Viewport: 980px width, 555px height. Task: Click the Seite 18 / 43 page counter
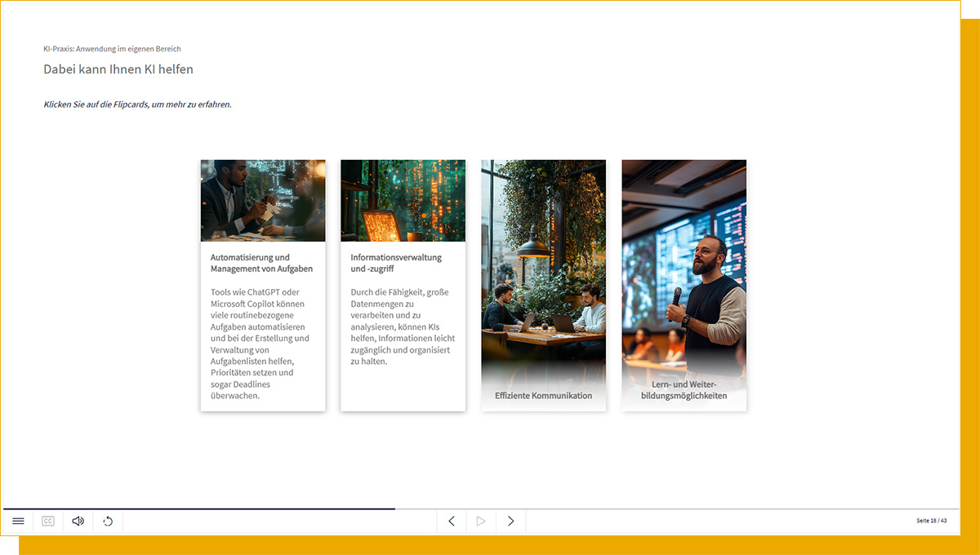(x=932, y=521)
